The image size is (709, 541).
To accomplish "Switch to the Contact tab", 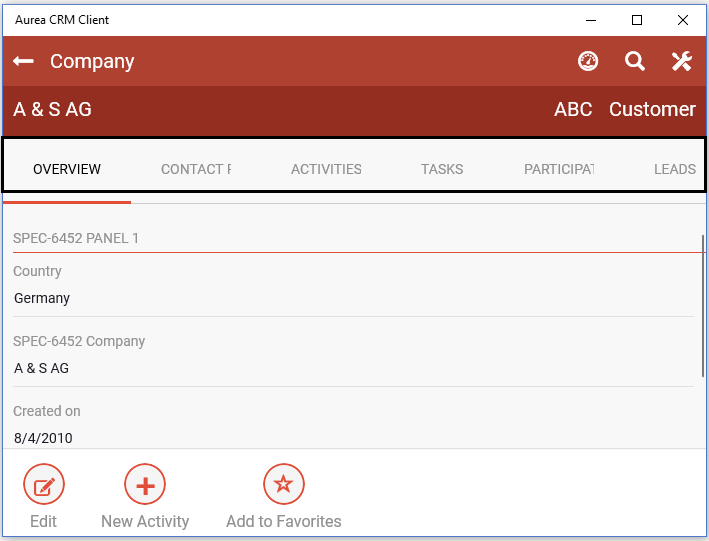I will point(196,169).
